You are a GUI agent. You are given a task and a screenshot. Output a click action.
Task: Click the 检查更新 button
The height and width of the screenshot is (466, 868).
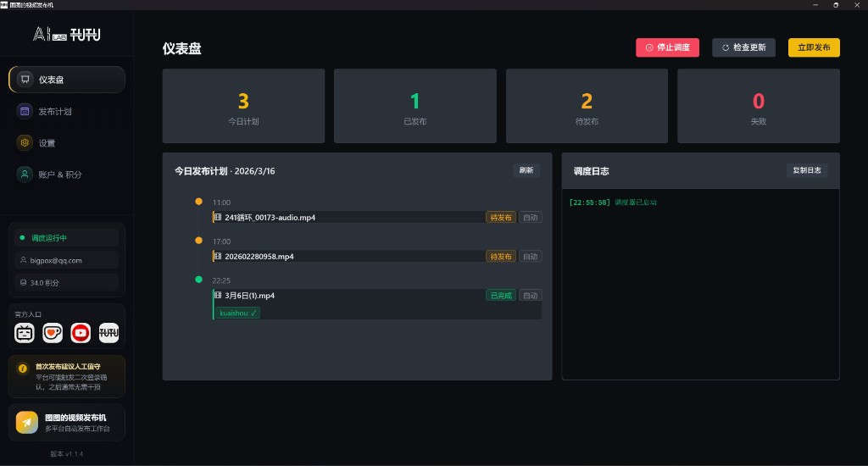(743, 47)
